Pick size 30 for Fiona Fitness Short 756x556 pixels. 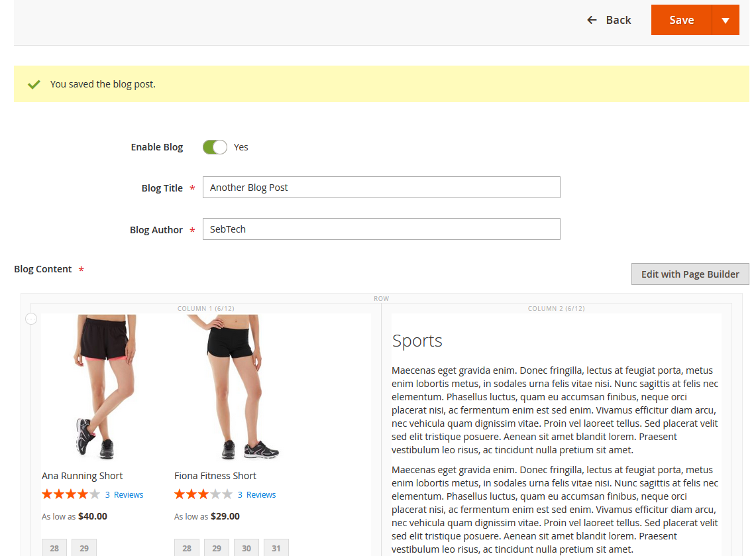click(x=246, y=548)
